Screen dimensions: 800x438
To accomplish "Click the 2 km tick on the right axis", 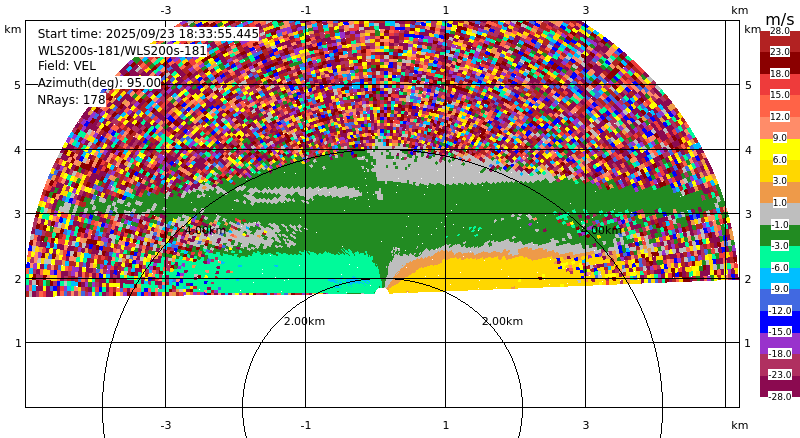I will [x=748, y=279].
